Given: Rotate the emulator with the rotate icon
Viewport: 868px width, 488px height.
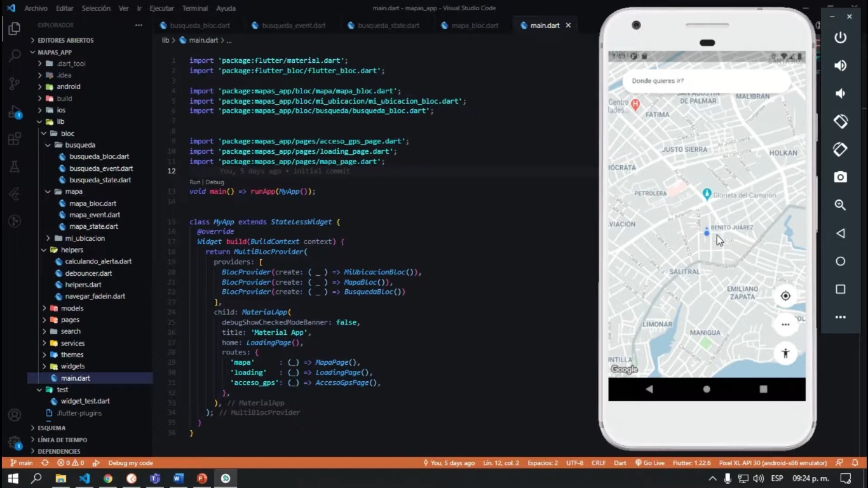Looking at the screenshot, I should tap(840, 121).
